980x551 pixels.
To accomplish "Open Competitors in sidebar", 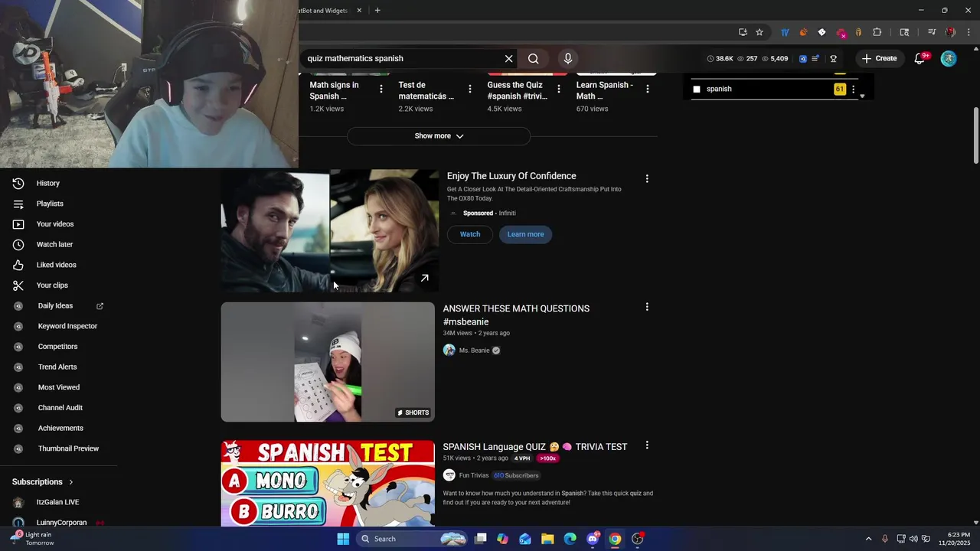I will (x=58, y=347).
